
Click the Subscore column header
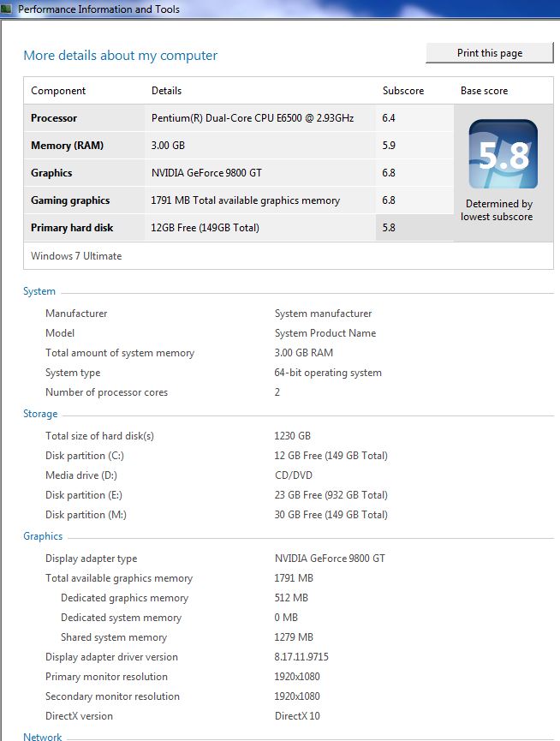coord(403,91)
